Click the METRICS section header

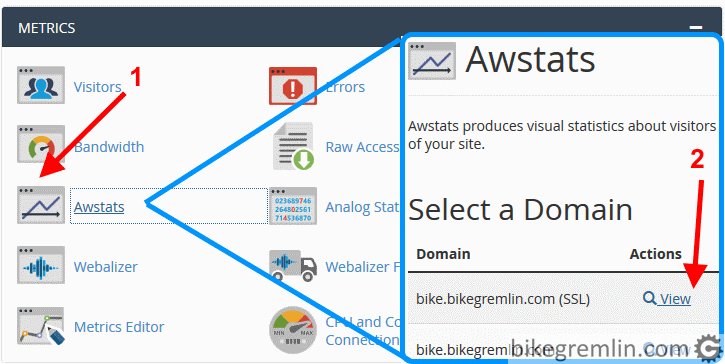click(x=47, y=28)
